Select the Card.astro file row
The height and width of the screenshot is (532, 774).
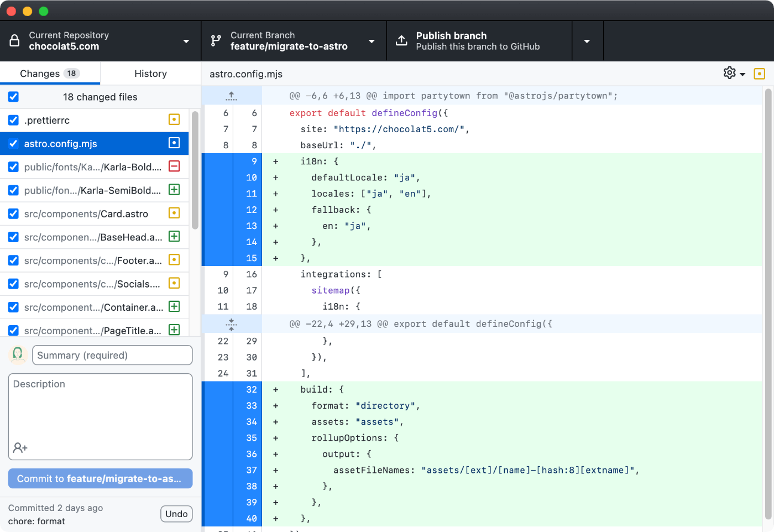[x=95, y=213]
